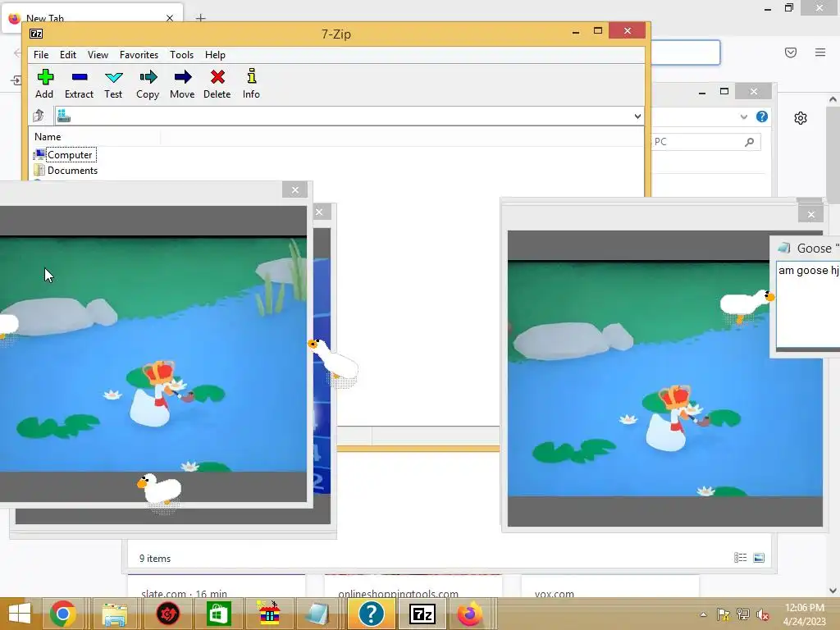840x630 pixels.
Task: Go up one folder level in 7-Zip
Action: pyautogui.click(x=39, y=115)
